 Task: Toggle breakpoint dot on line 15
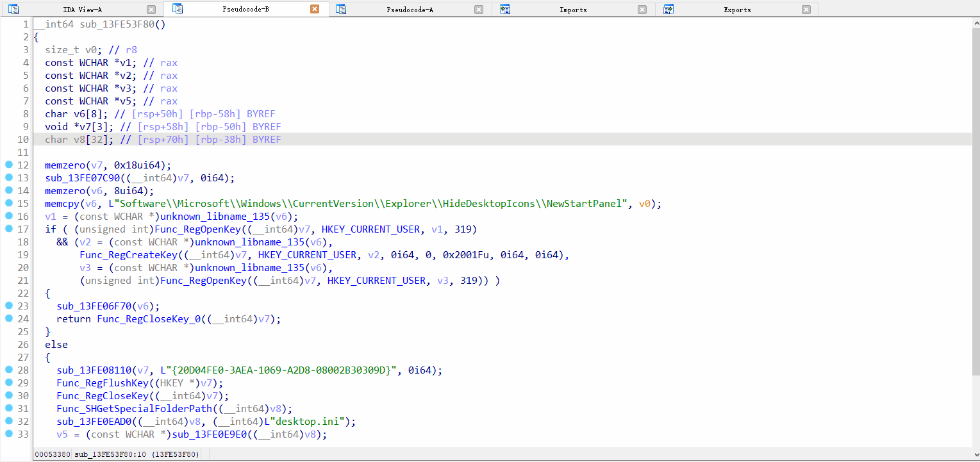(x=8, y=203)
